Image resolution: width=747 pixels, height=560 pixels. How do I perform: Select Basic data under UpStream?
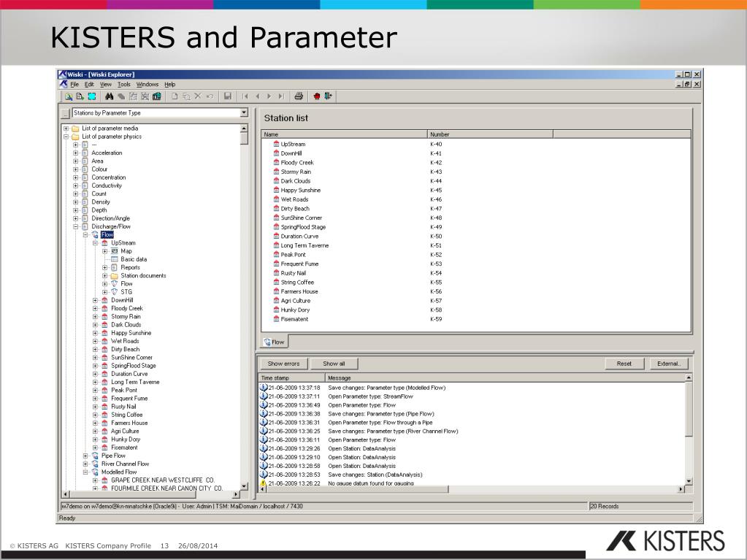pyautogui.click(x=134, y=259)
